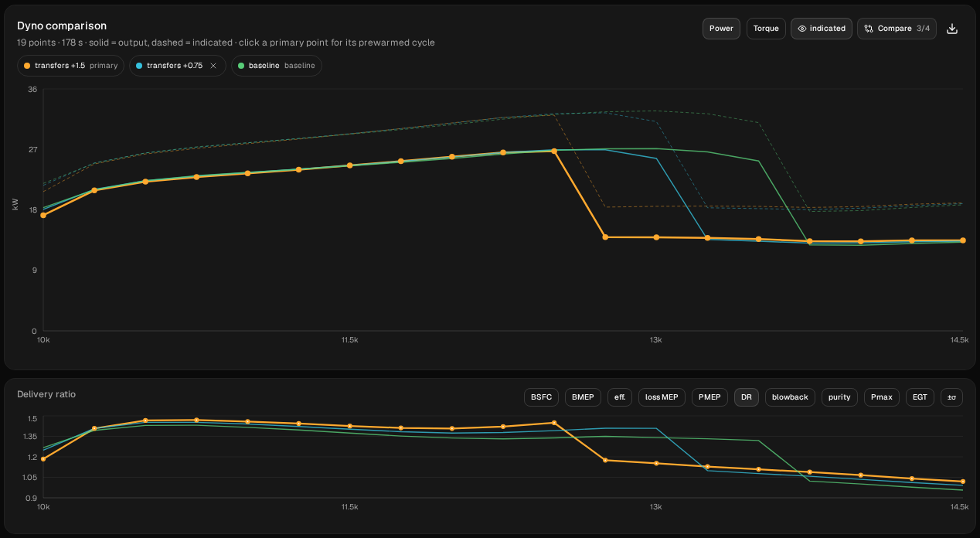Click the kW axis label
980x538 pixels.
point(15,204)
